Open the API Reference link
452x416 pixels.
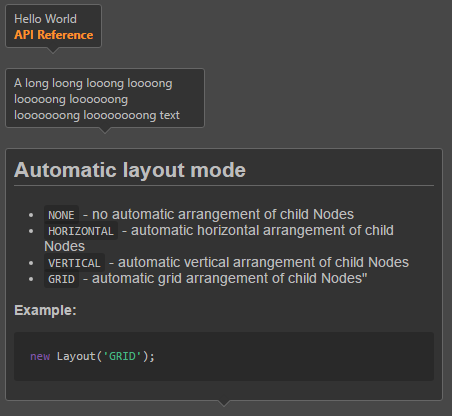[53, 35]
